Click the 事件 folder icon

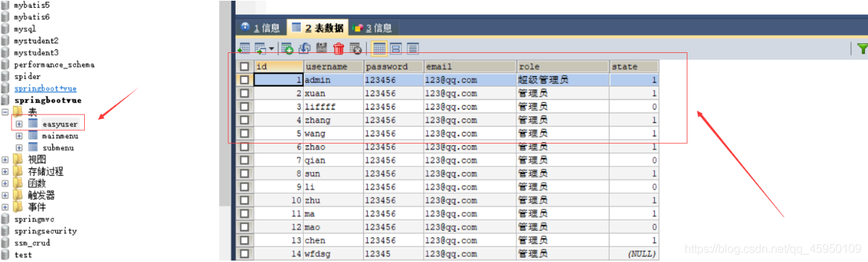(17, 207)
